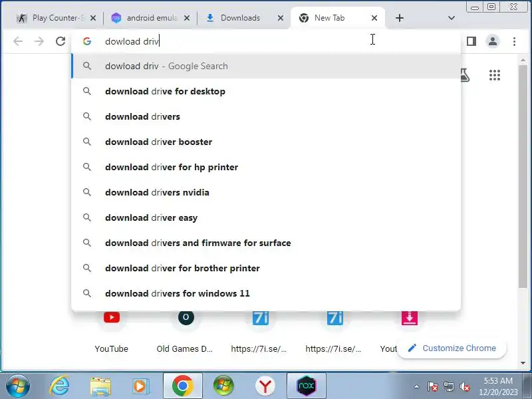
Task: Open Google apps grid icon
Action: point(495,75)
